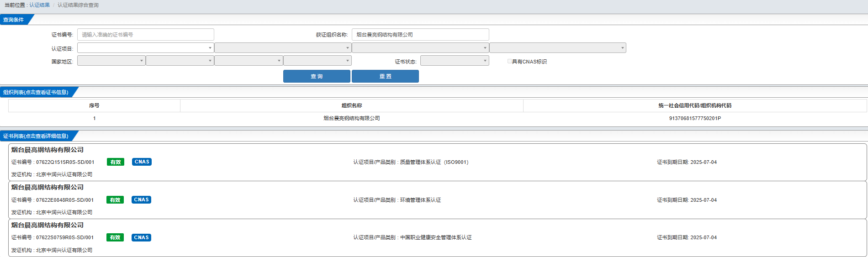Click 发证机构 line in ISO9001 certificate card

point(52,174)
